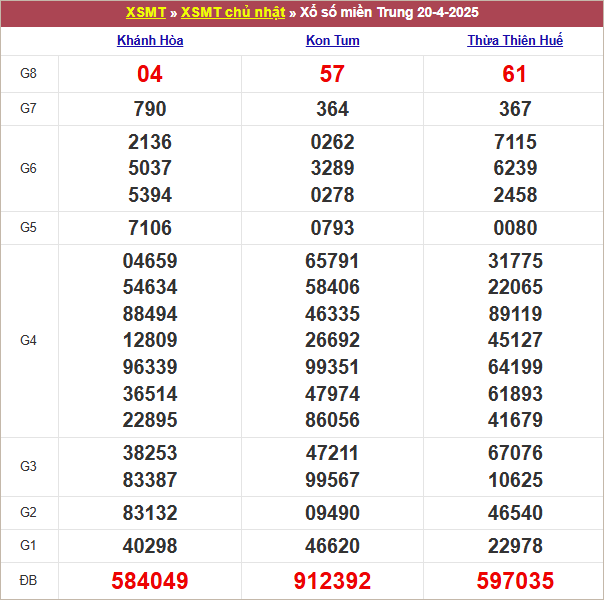
Task: Click Khánh Hòa special prize number 584049
Action: point(150,580)
